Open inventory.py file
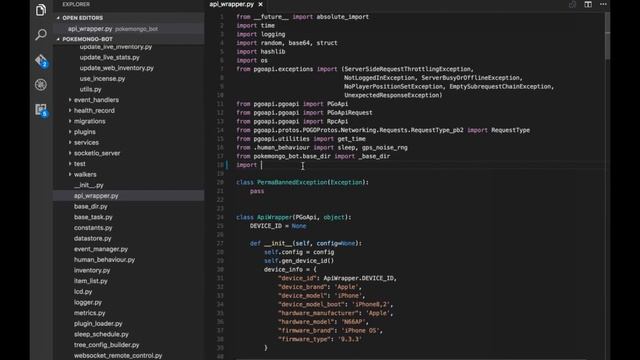Image resolution: width=640 pixels, height=360 pixels. pos(92,270)
